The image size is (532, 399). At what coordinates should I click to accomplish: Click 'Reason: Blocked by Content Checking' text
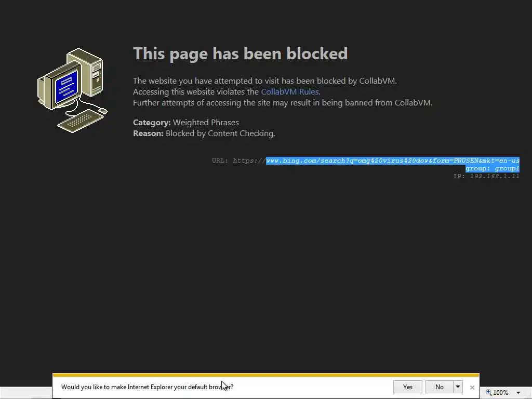tap(204, 134)
